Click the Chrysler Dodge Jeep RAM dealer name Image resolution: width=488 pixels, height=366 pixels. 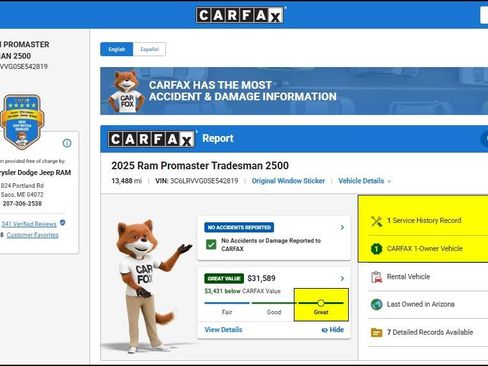35,173
